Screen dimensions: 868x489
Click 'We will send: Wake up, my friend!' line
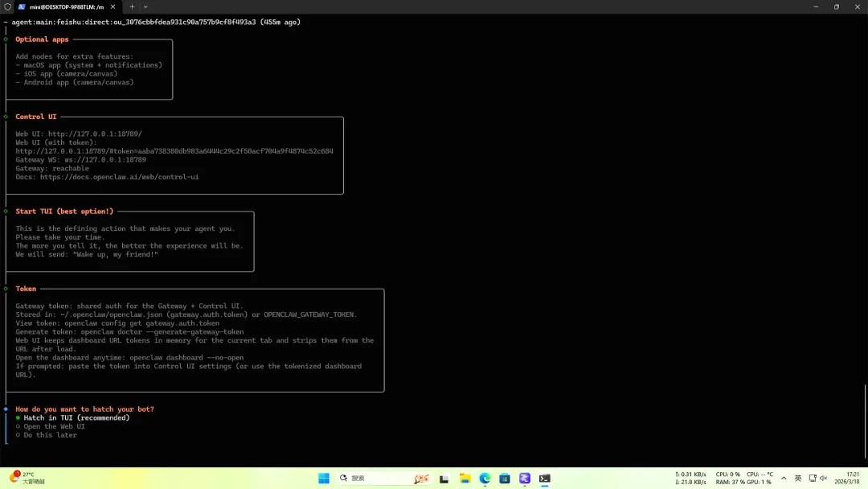point(87,255)
